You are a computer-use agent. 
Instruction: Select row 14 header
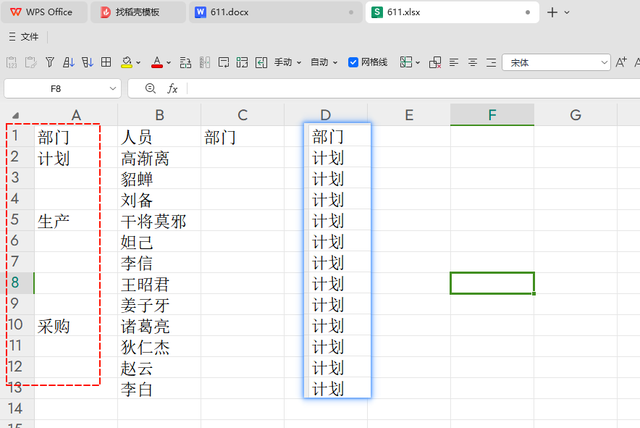coord(15,409)
